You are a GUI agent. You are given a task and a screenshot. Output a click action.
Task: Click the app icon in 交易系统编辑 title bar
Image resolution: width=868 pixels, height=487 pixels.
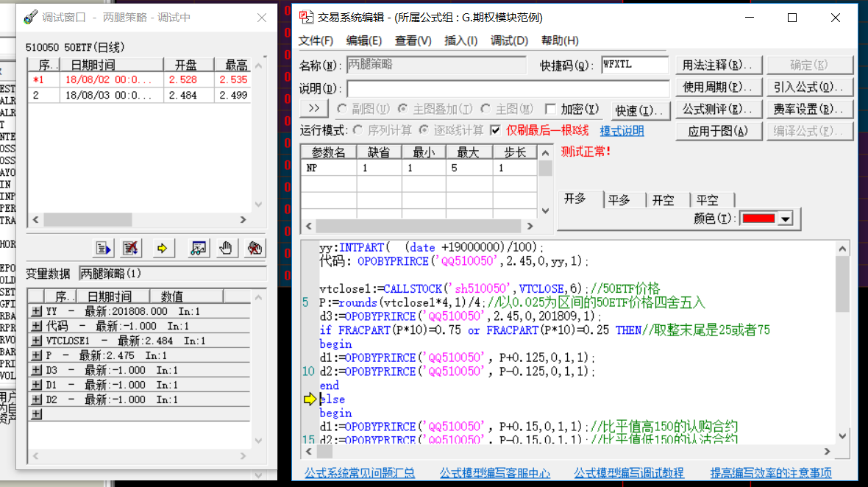306,17
